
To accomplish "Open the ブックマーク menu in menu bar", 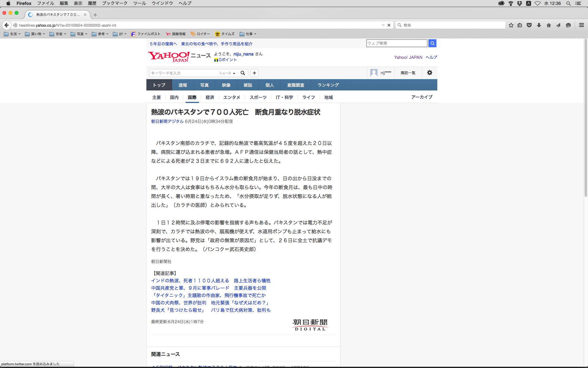I will (x=115, y=3).
